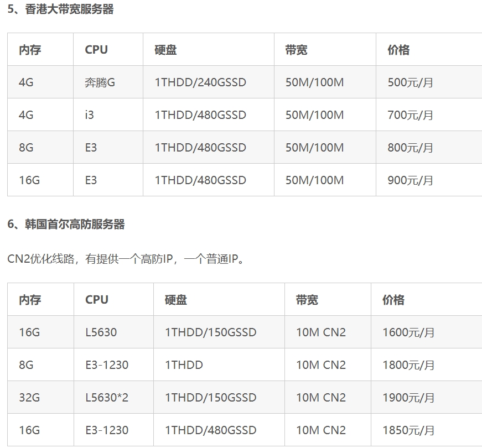Click "16G" memory in the 1850元/月 row
The height and width of the screenshot is (448, 482).
[x=29, y=430]
